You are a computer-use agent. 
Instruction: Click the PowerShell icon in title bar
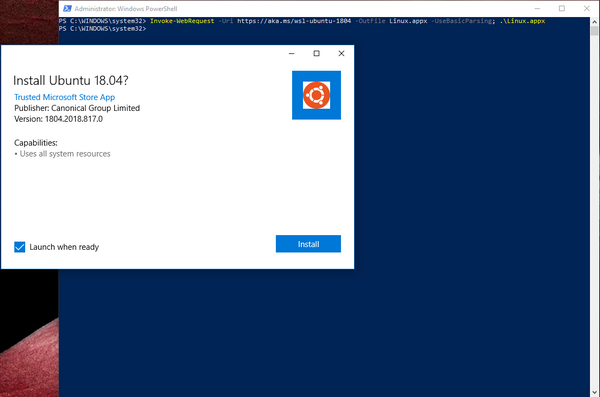point(67,8)
